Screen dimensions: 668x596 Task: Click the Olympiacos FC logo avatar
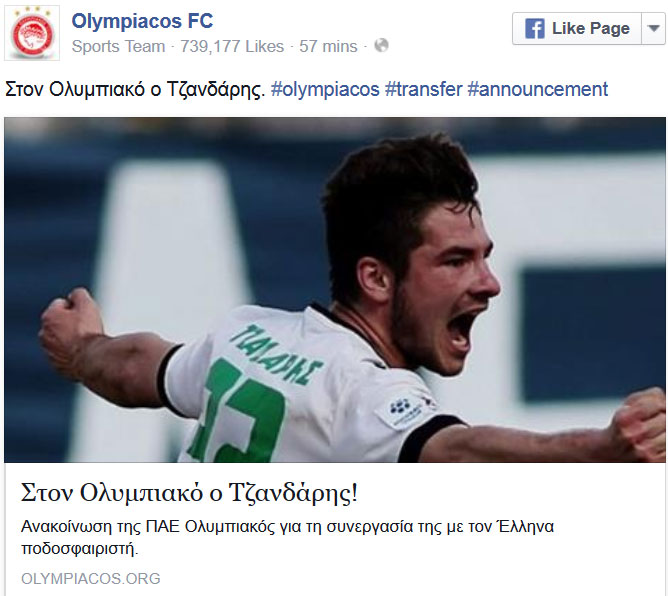point(32,33)
